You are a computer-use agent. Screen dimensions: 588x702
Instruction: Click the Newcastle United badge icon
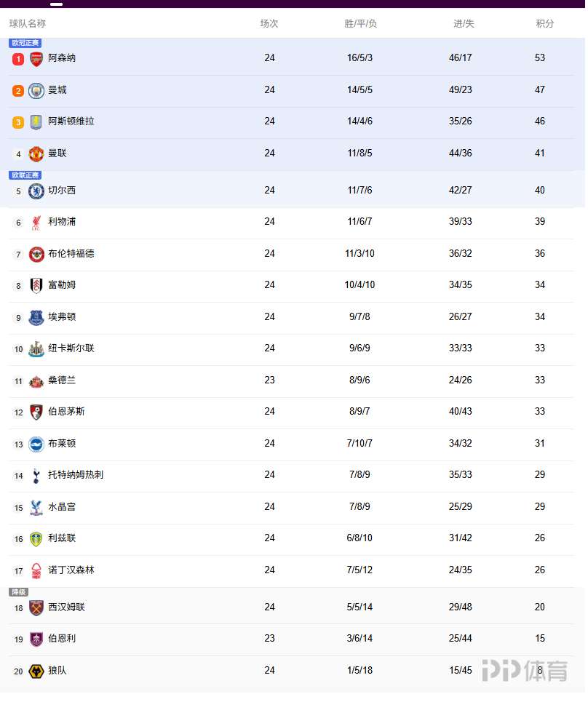tap(36, 349)
